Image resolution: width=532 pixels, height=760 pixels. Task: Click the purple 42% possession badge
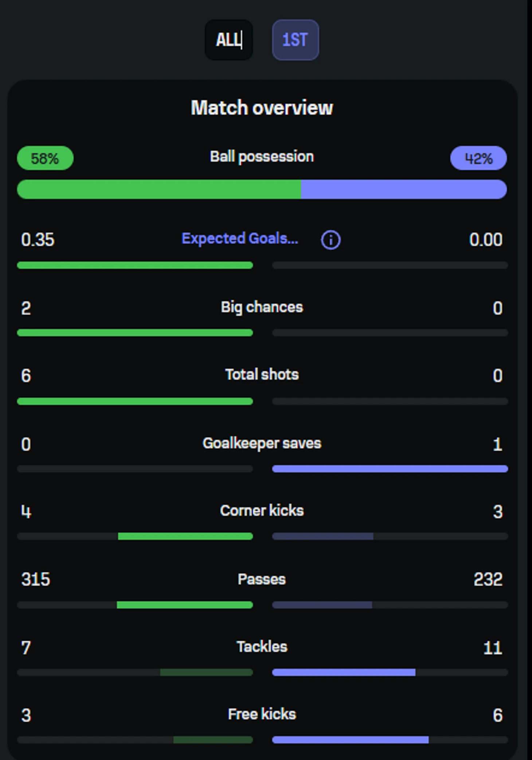pos(478,158)
